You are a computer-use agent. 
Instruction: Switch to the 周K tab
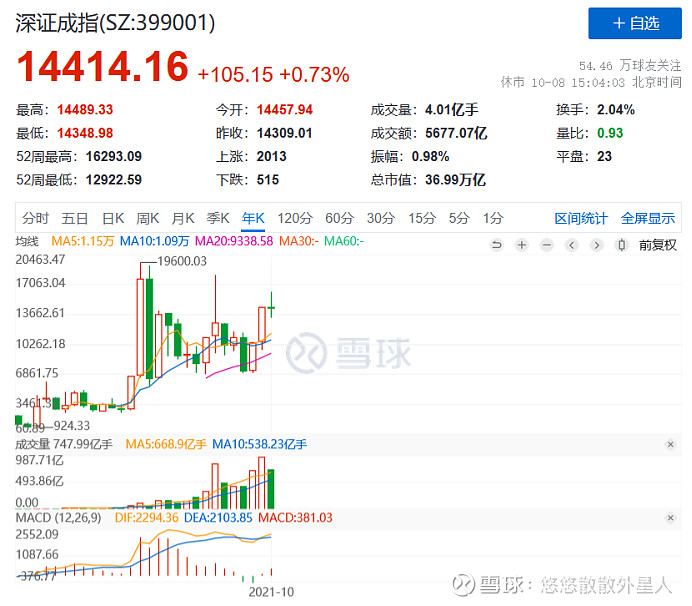point(147,218)
